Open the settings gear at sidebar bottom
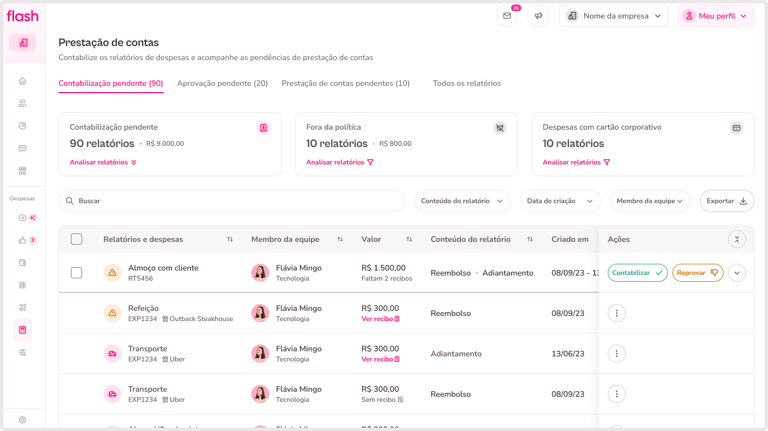The image size is (768, 431). [23, 420]
